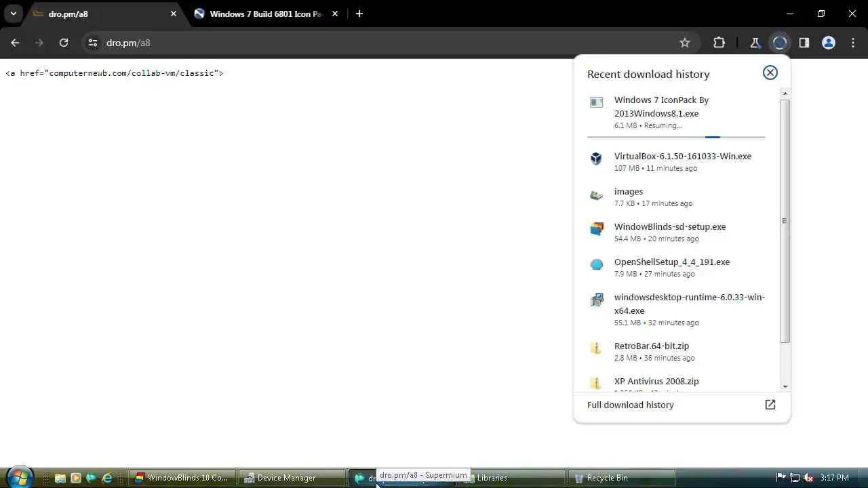Switch to Device Manager taskbar window

pyautogui.click(x=293, y=478)
